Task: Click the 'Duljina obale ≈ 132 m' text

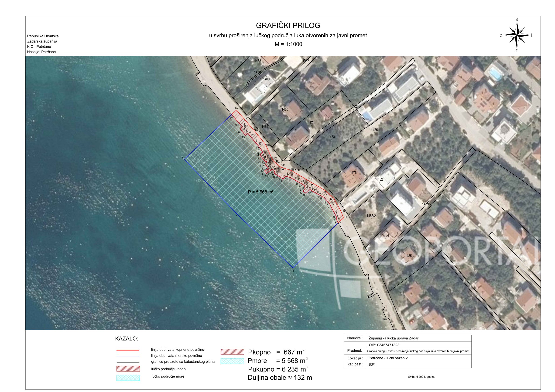Action: [x=280, y=378]
